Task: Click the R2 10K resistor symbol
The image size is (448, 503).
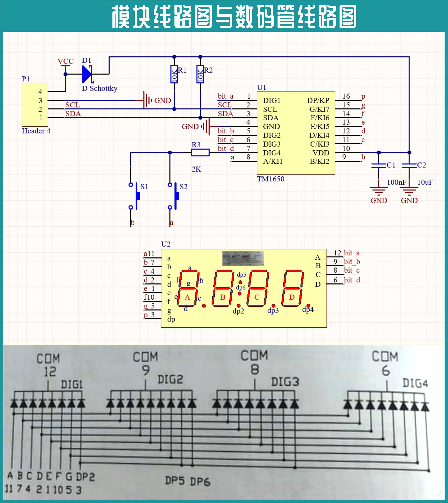Action: tap(200, 74)
